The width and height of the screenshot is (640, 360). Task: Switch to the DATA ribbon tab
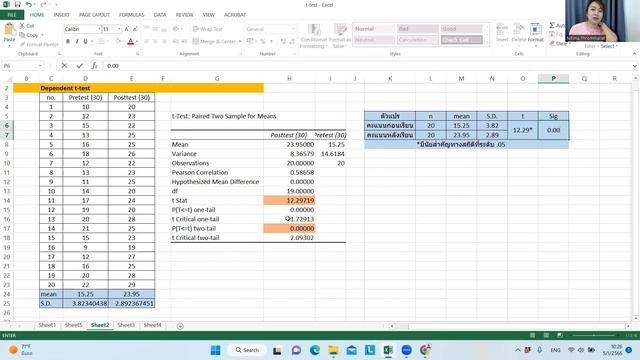tap(160, 15)
